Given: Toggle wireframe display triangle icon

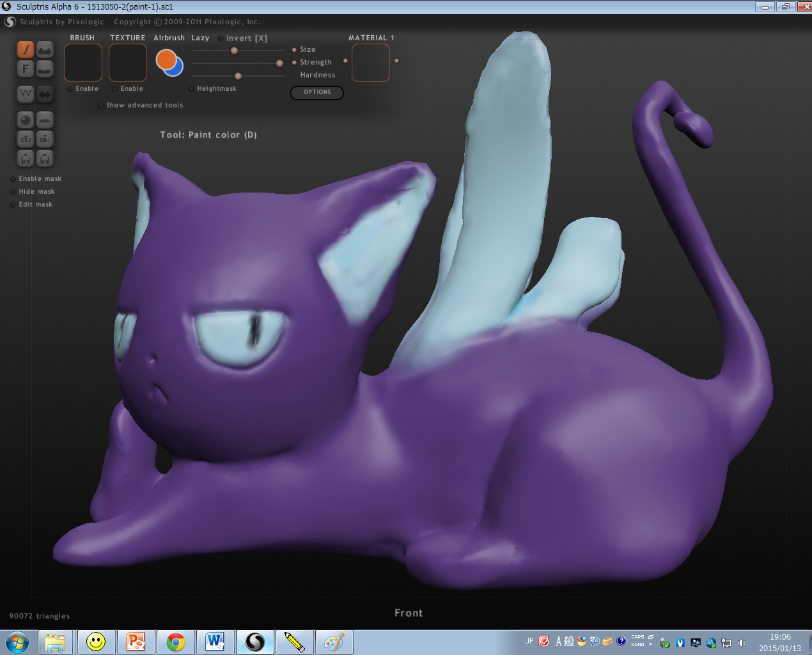Looking at the screenshot, I should point(26,94).
